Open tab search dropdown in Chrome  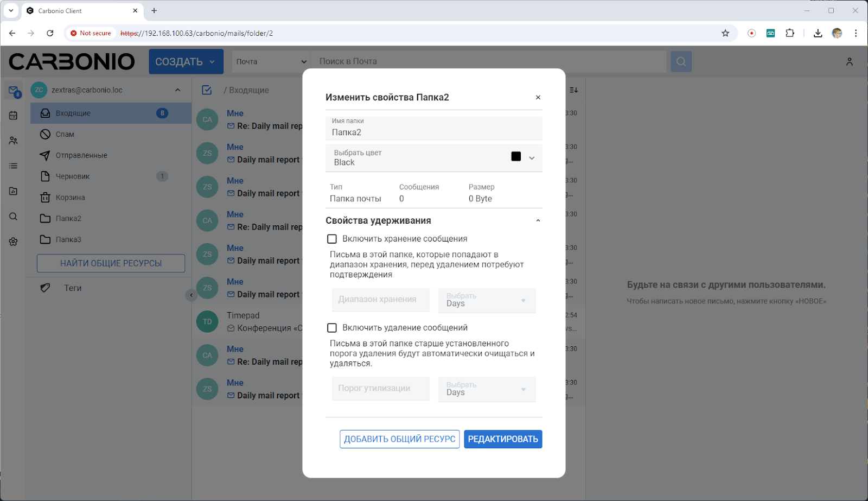tap(11, 11)
